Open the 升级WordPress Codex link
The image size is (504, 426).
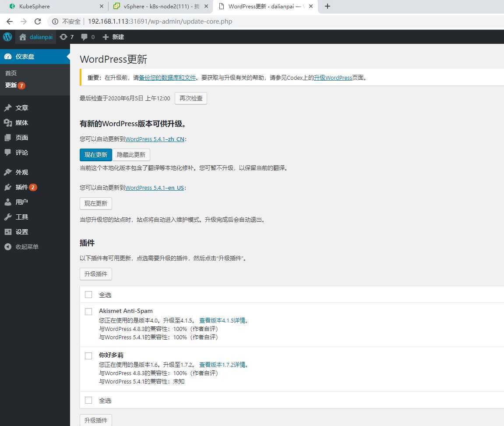point(333,78)
